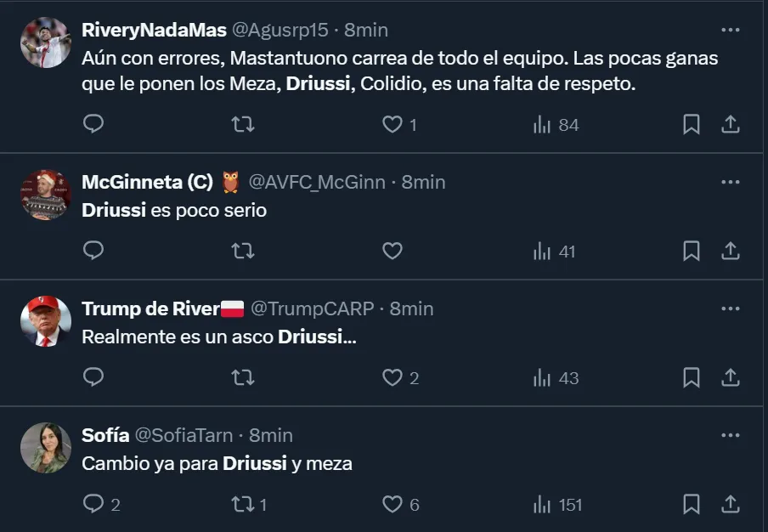
Task: Reply to the RiveryNadaMas tweet
Action: [93, 125]
